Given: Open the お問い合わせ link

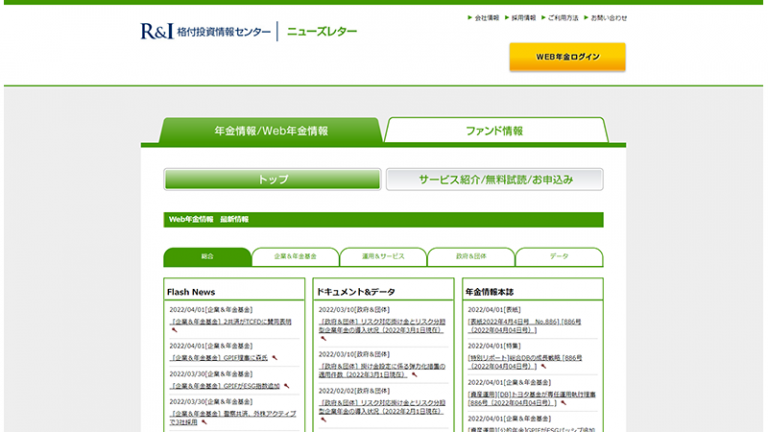Looking at the screenshot, I should coord(609,18).
